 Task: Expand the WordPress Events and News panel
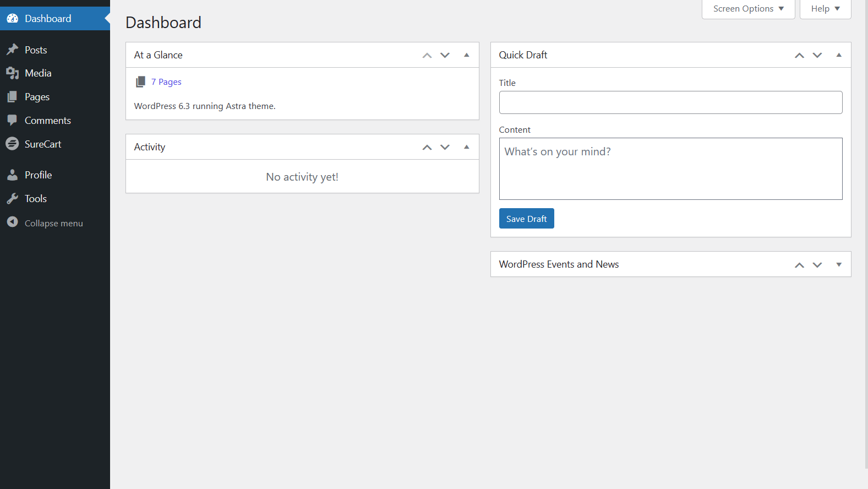point(838,264)
